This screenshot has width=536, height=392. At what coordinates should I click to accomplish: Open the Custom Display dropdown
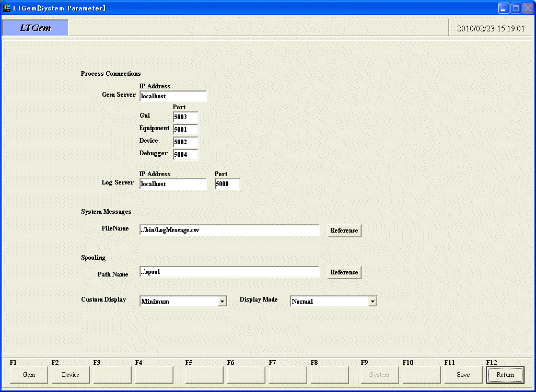[222, 302]
